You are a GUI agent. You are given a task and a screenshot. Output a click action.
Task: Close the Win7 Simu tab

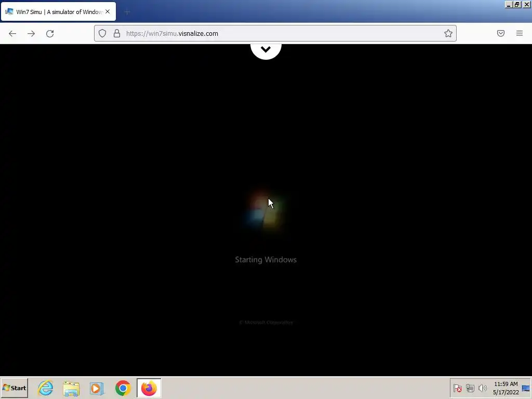click(108, 11)
